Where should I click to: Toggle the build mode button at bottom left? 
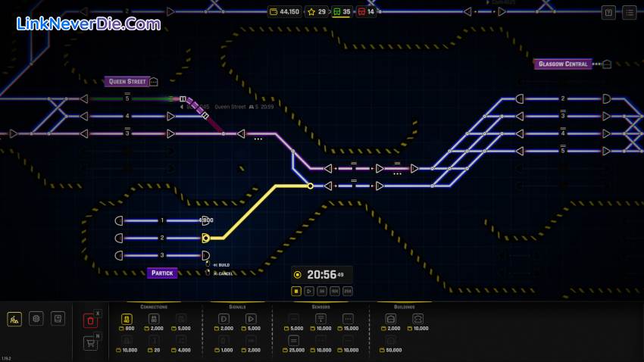point(14,320)
